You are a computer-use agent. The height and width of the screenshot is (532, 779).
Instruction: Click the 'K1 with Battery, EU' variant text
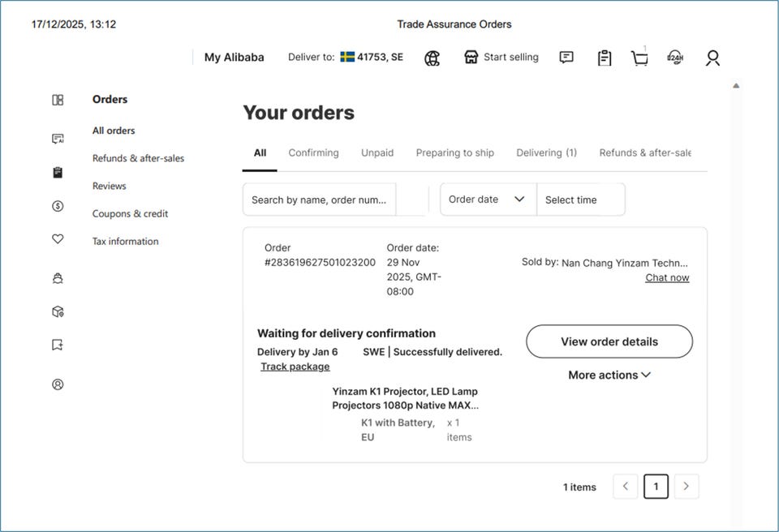(x=398, y=430)
